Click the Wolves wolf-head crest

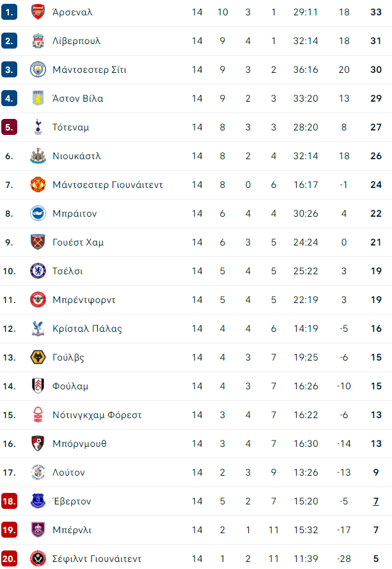point(38,357)
